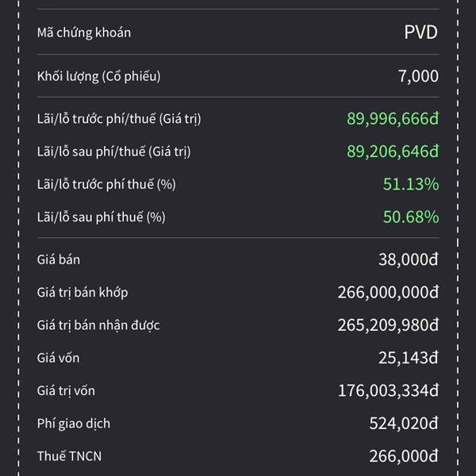Click the 'Lãi/lỗ sau phí thuế (%)' label
This screenshot has width=476, height=476.
pos(102,217)
